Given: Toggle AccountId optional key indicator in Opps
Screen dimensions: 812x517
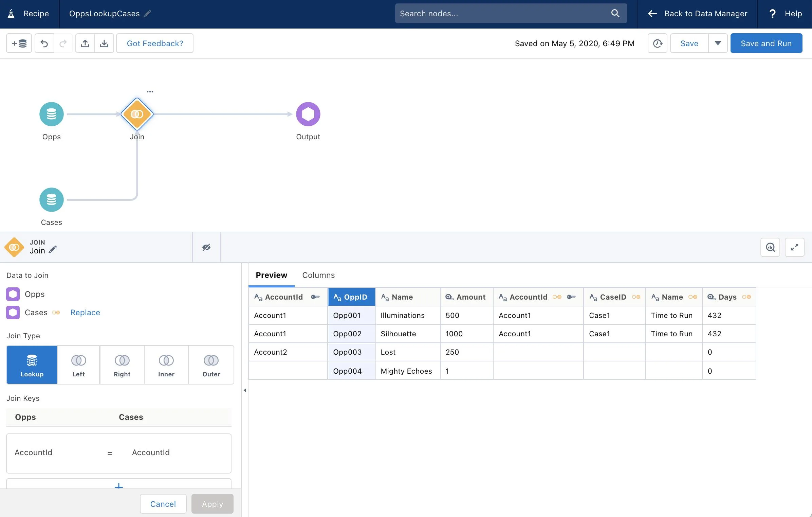Looking at the screenshot, I should (315, 296).
